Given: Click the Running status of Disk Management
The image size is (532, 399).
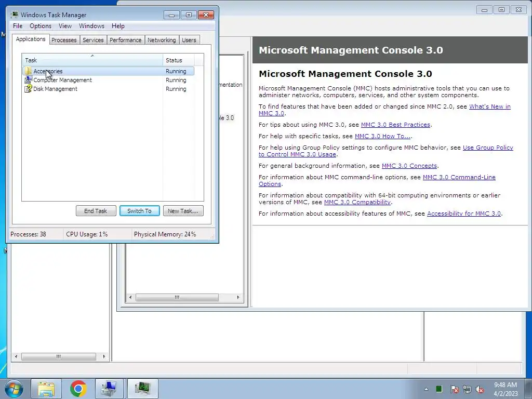Looking at the screenshot, I should click(176, 89).
